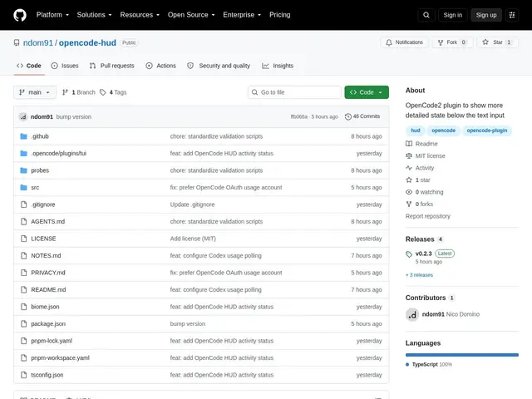Switch to the Pull requests tab

tap(112, 66)
